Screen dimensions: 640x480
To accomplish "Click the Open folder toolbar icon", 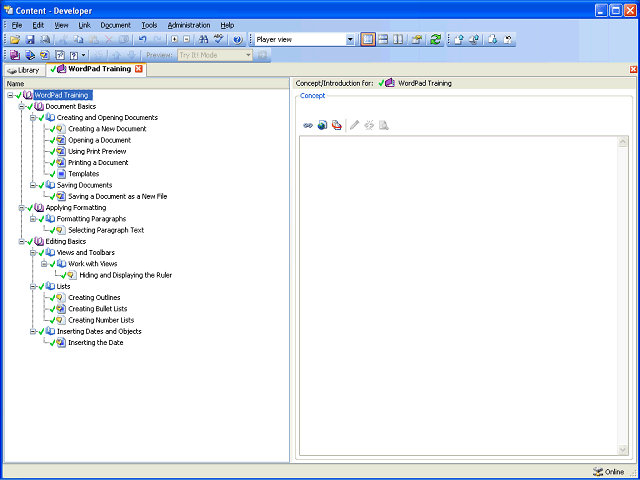I will 15,40.
